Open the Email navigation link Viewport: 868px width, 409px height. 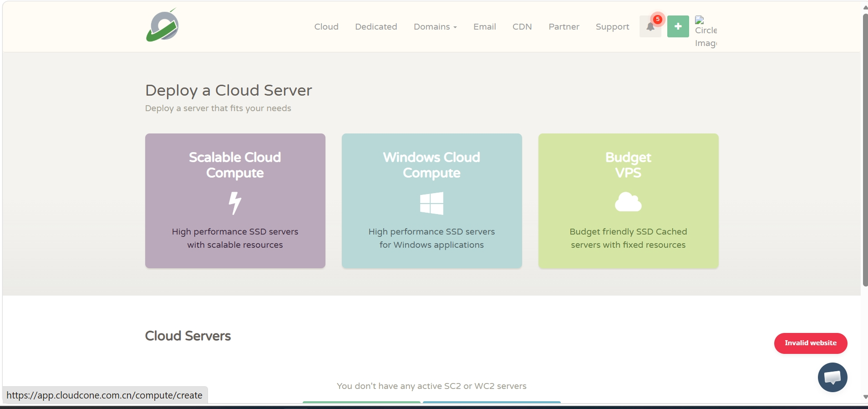tap(484, 27)
